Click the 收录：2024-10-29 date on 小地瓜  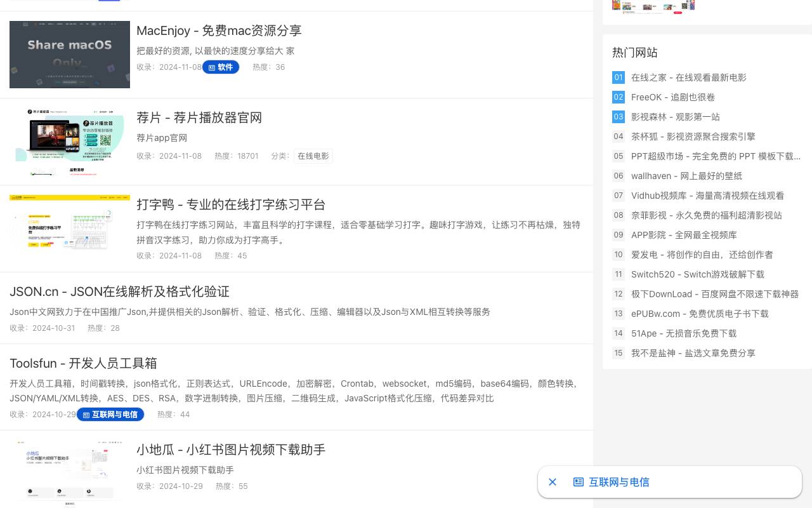coord(170,486)
